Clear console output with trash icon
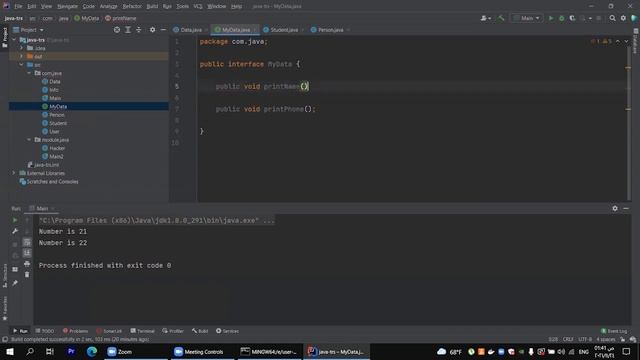This screenshot has width=640, height=360. (27, 275)
